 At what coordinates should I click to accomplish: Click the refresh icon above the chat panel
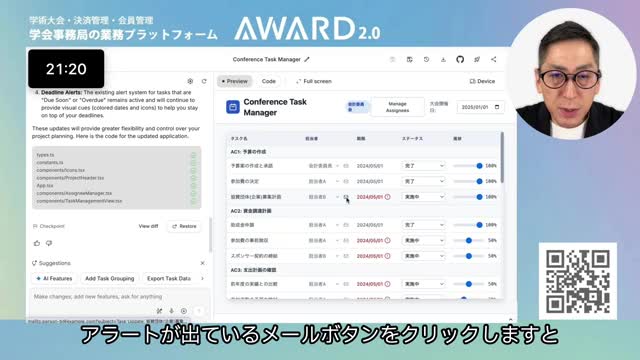204,81
